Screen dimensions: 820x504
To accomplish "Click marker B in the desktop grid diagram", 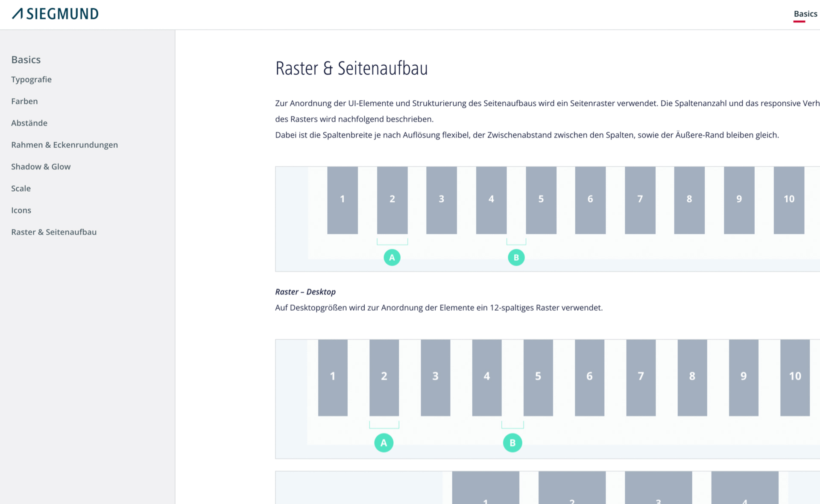I will [x=512, y=443].
